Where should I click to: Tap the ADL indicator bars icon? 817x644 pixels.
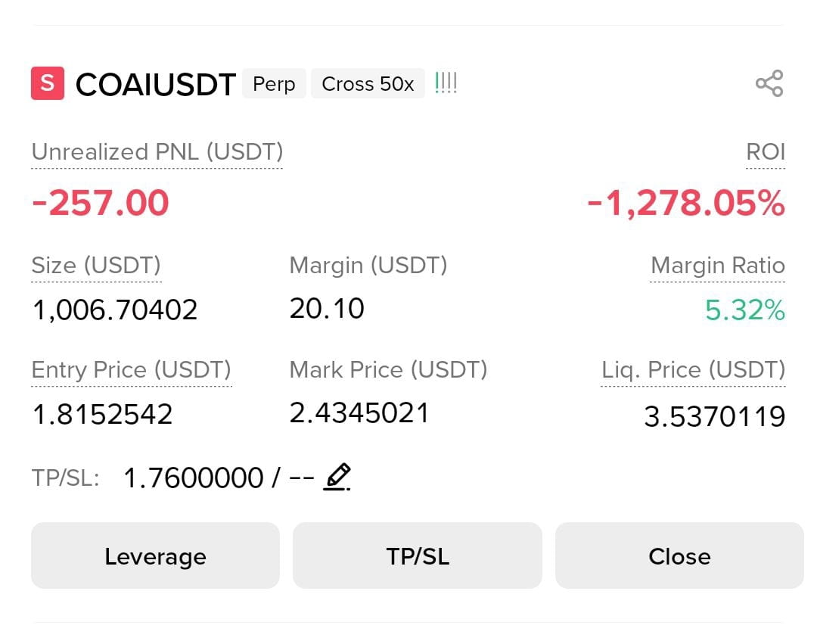[446, 82]
